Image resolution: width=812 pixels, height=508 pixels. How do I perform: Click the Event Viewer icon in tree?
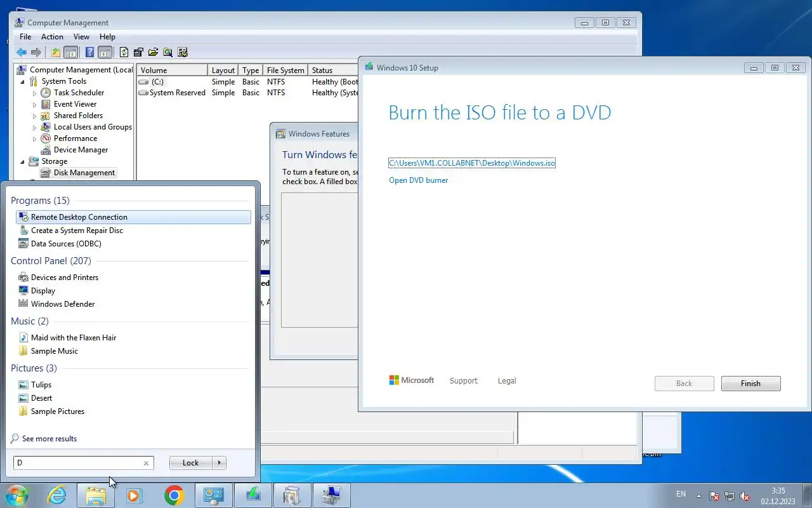[46, 104]
